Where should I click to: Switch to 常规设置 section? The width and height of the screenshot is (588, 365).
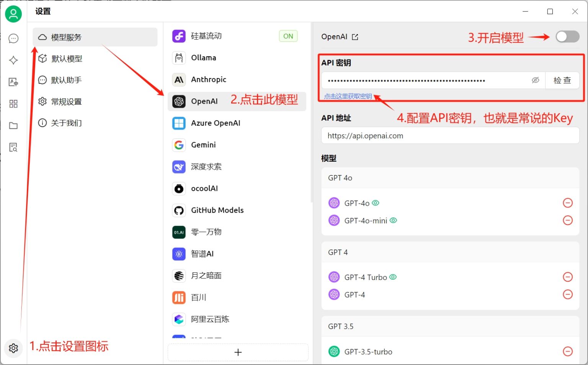[x=67, y=101]
